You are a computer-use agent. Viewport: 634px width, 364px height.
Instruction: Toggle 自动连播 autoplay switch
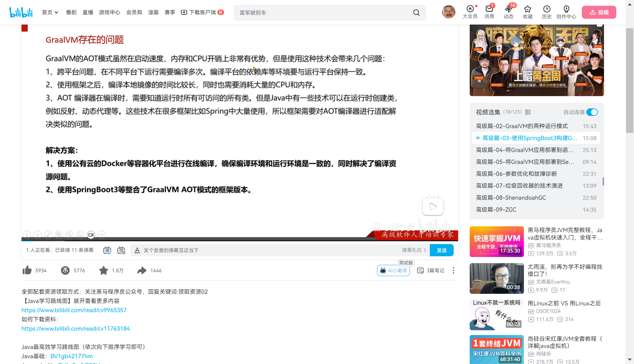(x=592, y=112)
